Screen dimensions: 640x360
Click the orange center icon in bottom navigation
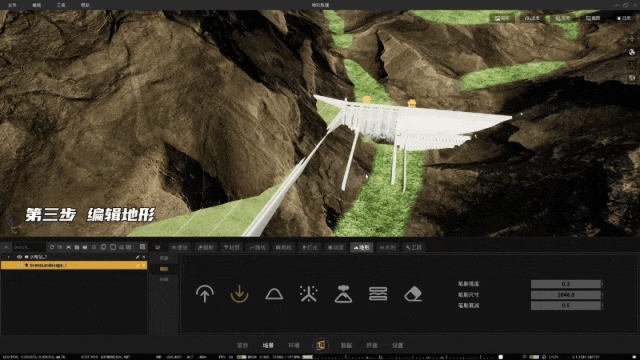pyautogui.click(x=321, y=345)
